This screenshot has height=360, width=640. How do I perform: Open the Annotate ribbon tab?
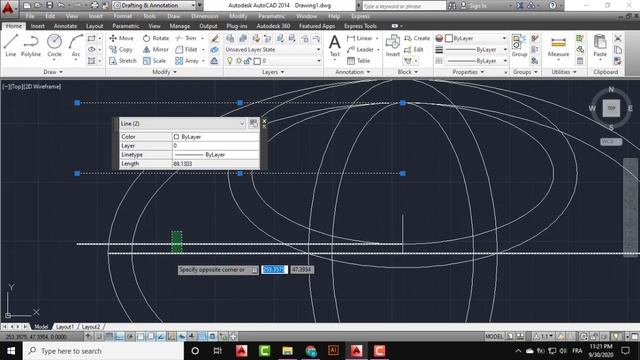(65, 26)
